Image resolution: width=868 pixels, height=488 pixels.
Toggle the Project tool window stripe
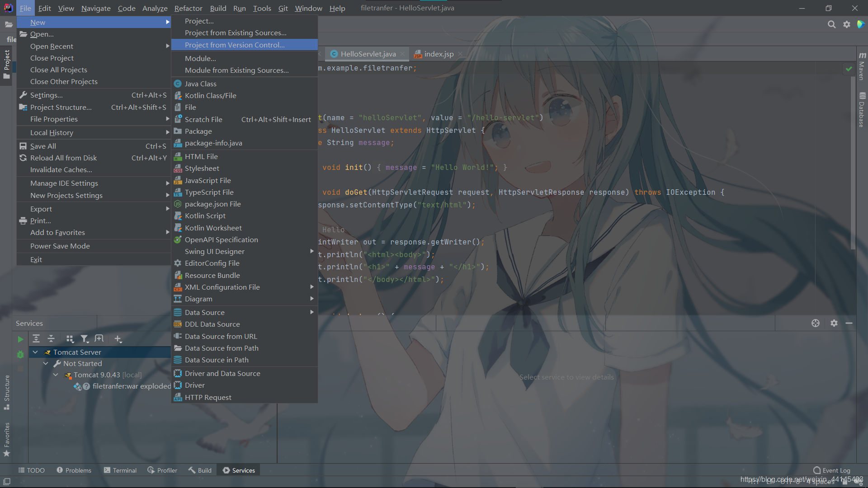click(x=7, y=60)
